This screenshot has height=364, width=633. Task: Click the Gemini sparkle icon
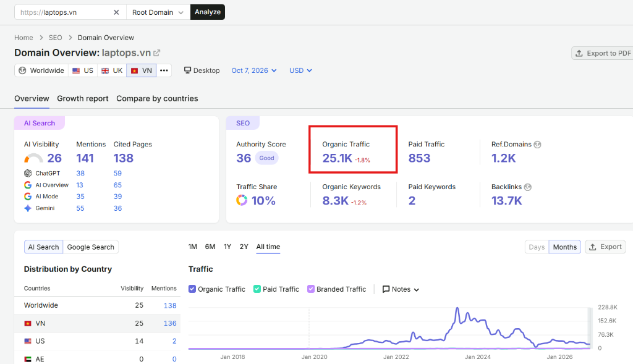(x=28, y=208)
